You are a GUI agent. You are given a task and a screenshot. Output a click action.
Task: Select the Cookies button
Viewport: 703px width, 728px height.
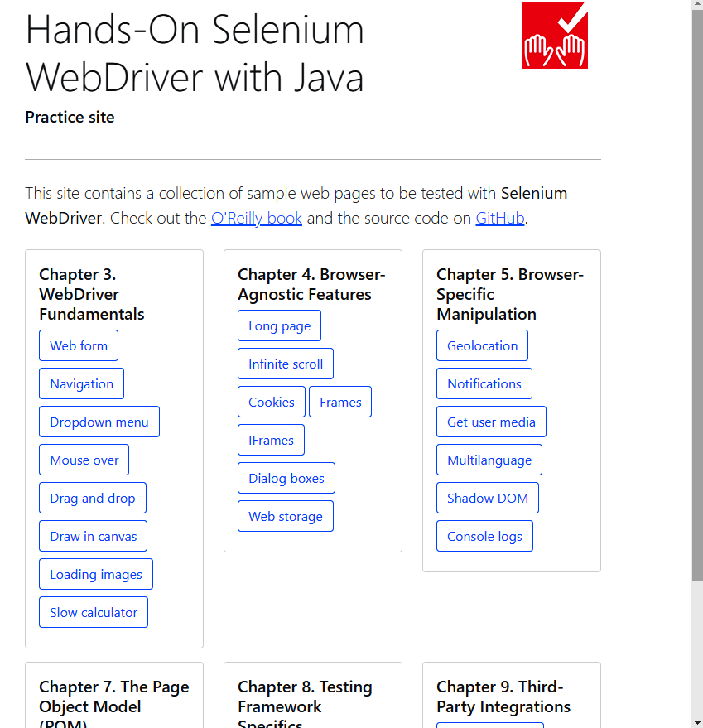click(272, 403)
